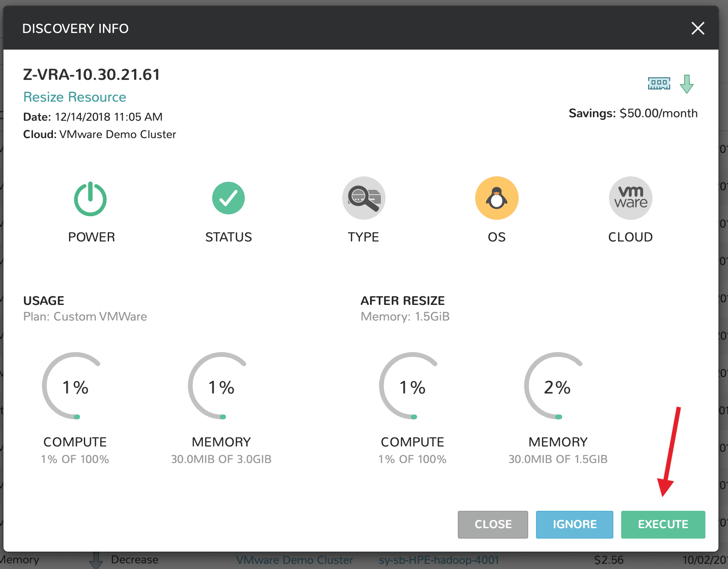Open the Resize Resource link
This screenshot has width=728, height=569.
(75, 97)
